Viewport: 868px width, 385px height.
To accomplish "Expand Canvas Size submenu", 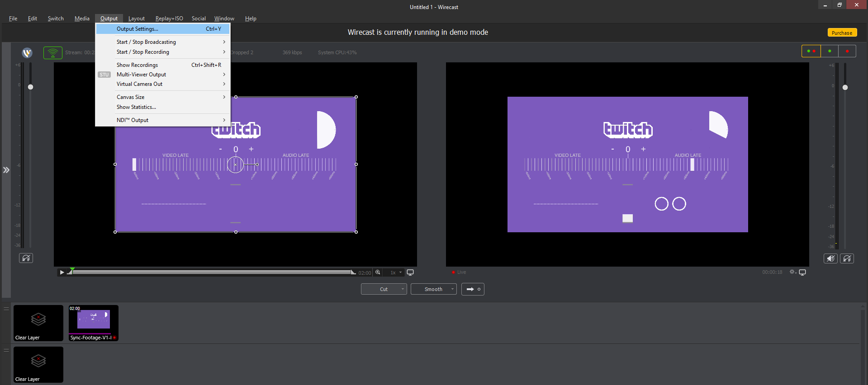I will [163, 97].
